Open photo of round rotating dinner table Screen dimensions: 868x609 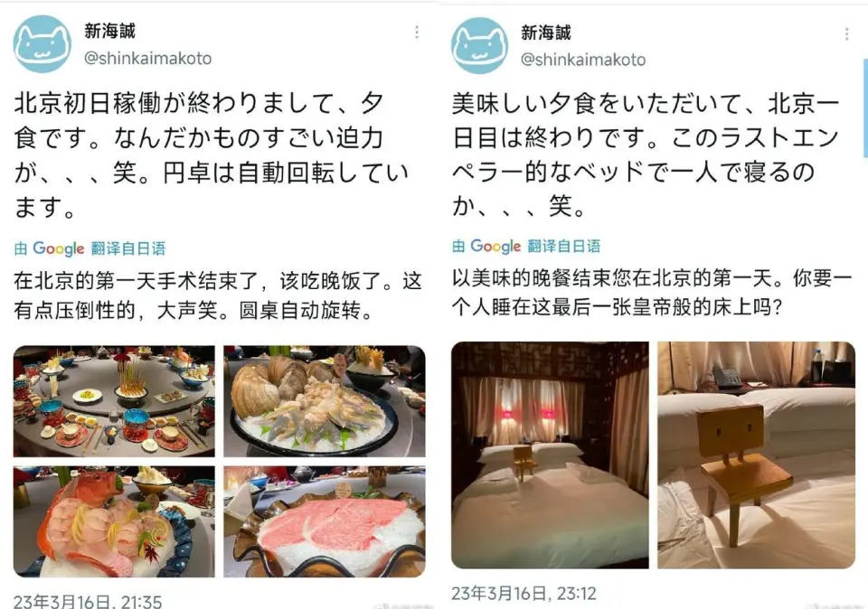tap(114, 401)
